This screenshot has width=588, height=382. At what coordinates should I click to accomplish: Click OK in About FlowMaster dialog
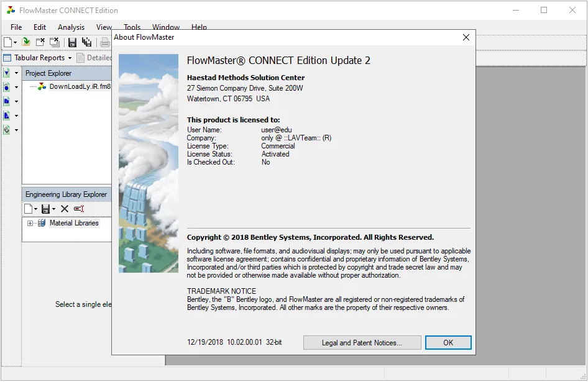click(x=448, y=343)
